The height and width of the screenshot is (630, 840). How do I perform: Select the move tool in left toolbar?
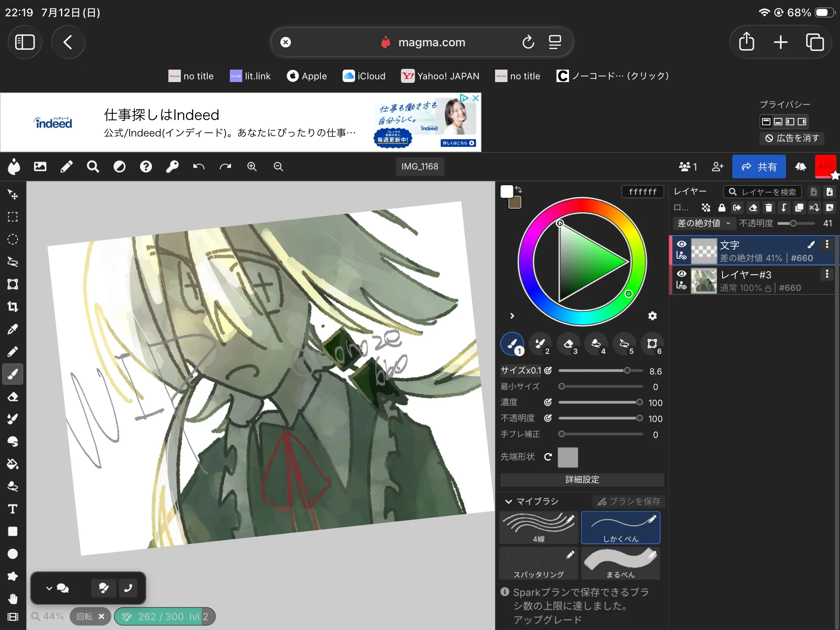pyautogui.click(x=13, y=194)
